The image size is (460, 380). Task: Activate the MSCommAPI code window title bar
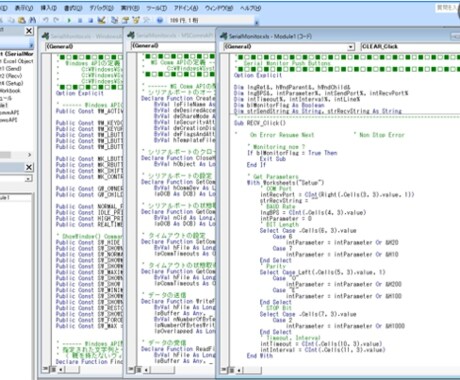point(171,35)
